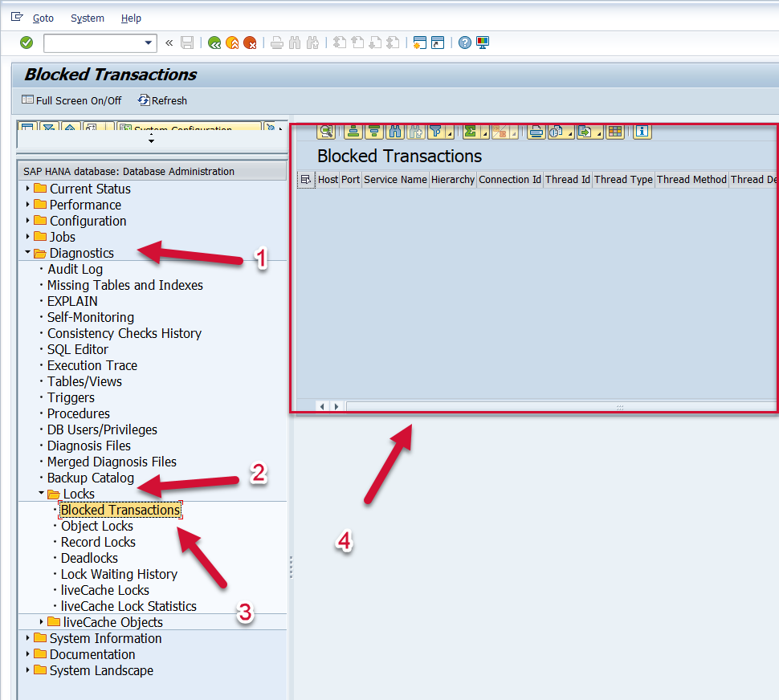Screen dimensions: 779x700
Task: Click the Find binoculars icon in grid toolbar
Action: (394, 132)
